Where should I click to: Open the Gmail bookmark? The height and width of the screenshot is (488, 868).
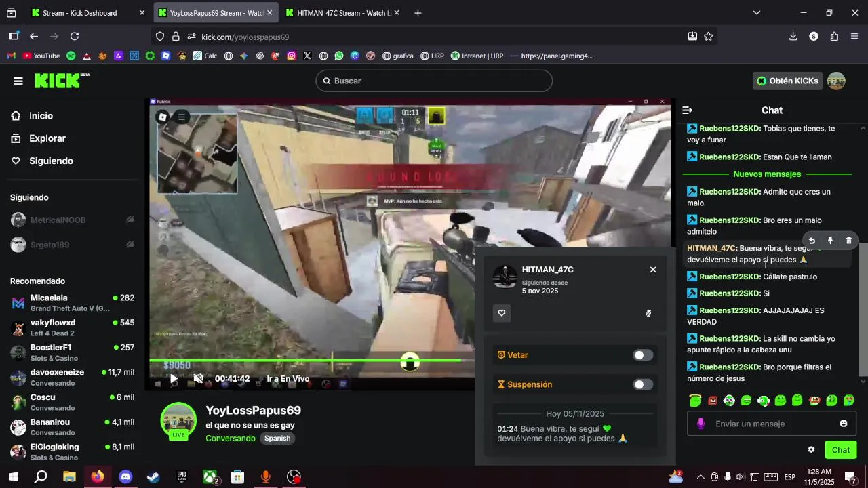(11, 56)
